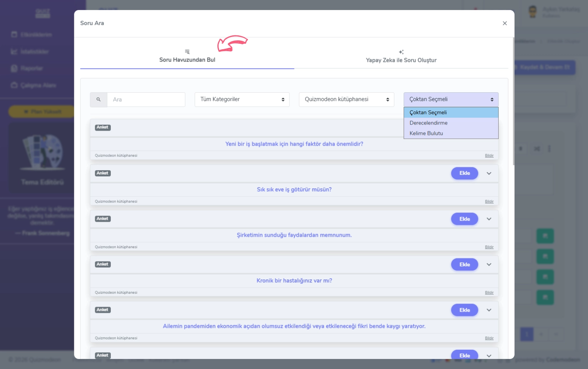Report the 'Yeni bir iş başlatmak' question via Bildir
588x369 pixels.
[489, 156]
